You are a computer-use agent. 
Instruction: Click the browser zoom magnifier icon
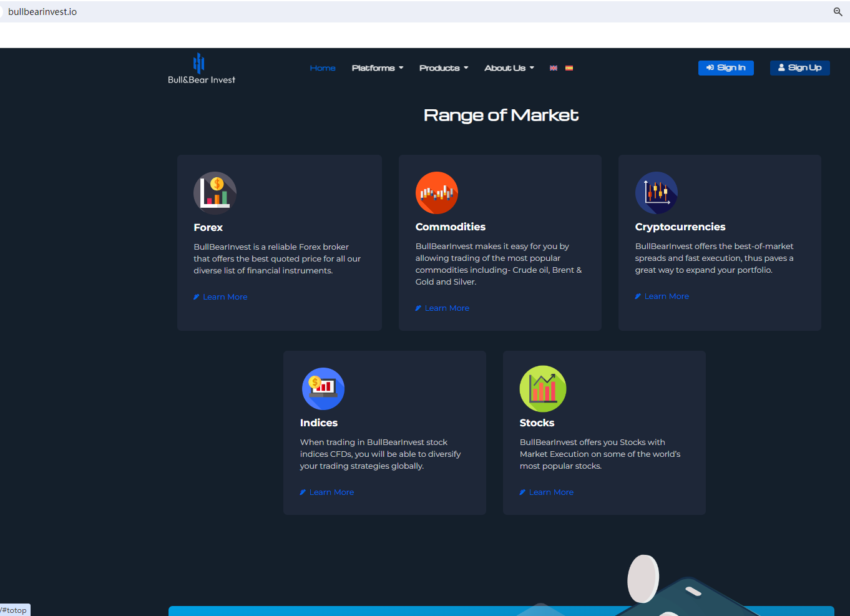click(x=838, y=12)
